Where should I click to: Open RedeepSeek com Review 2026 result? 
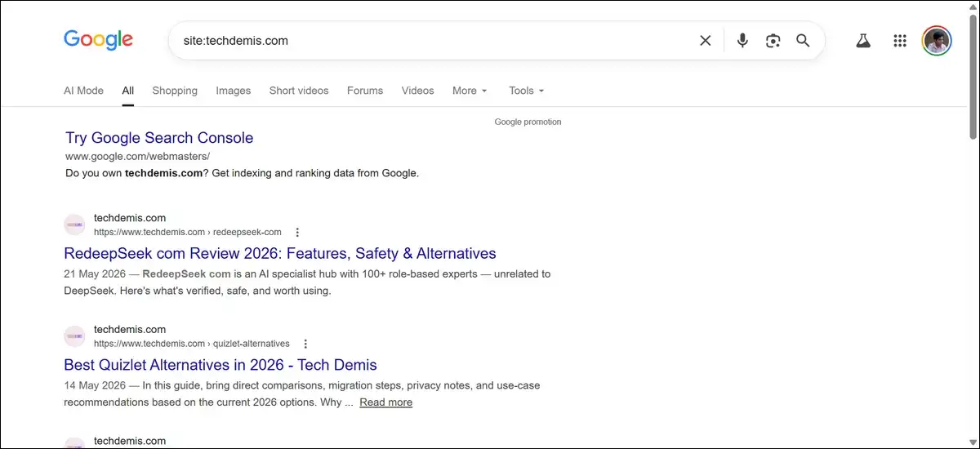(x=280, y=253)
